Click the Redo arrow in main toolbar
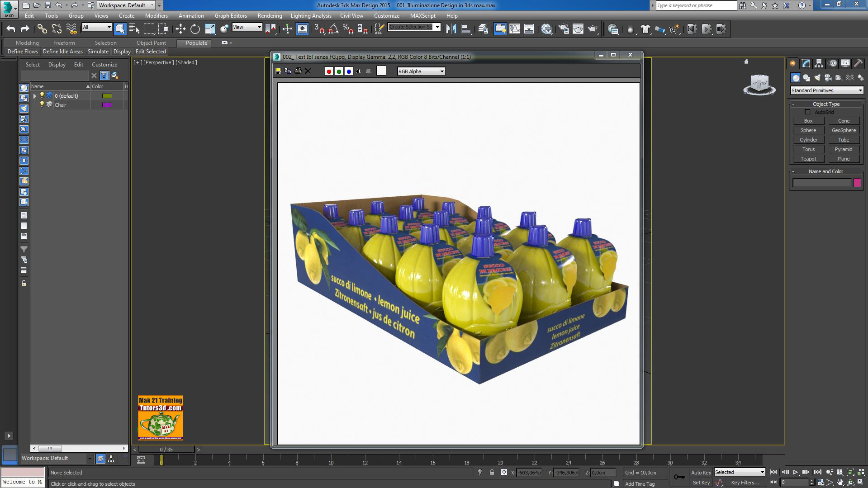The height and width of the screenshot is (488, 868). click(x=25, y=29)
